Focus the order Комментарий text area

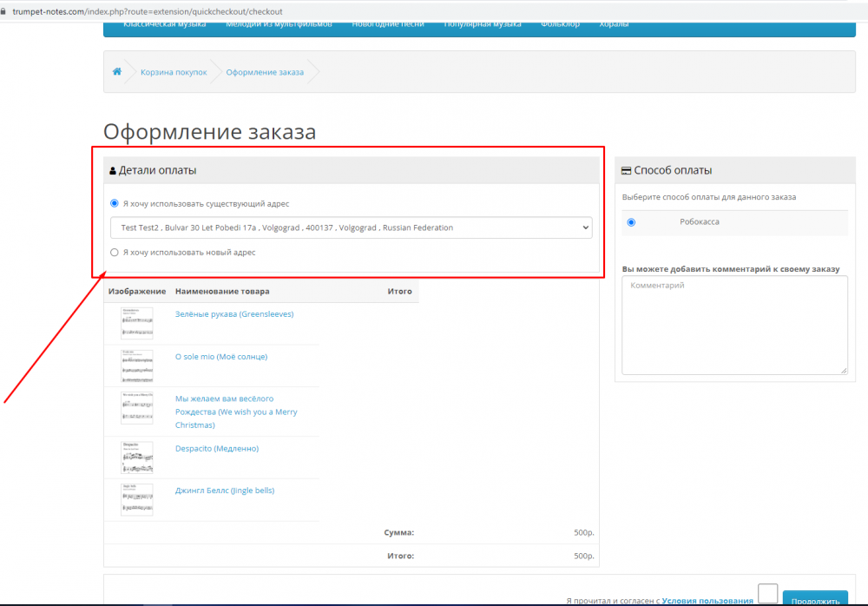click(x=734, y=326)
